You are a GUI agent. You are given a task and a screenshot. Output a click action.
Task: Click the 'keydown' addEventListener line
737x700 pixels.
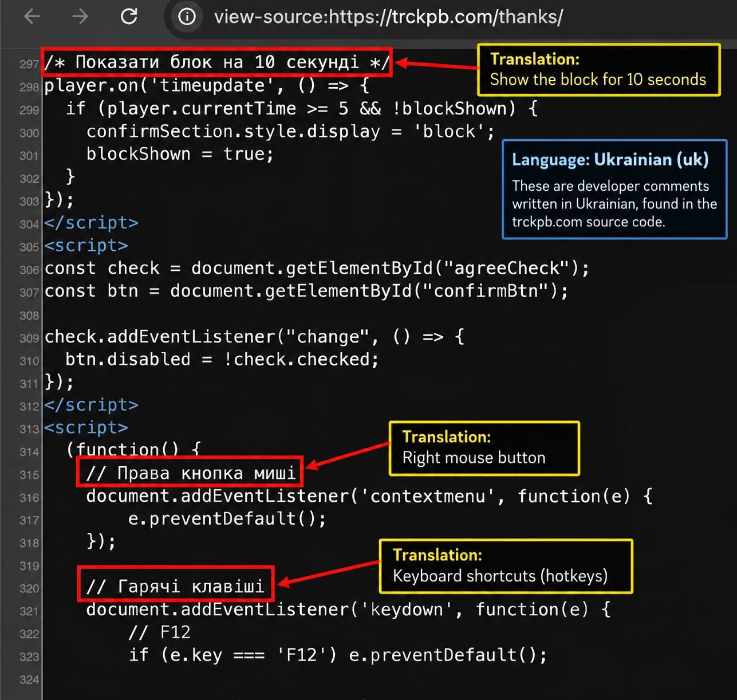tap(348, 609)
